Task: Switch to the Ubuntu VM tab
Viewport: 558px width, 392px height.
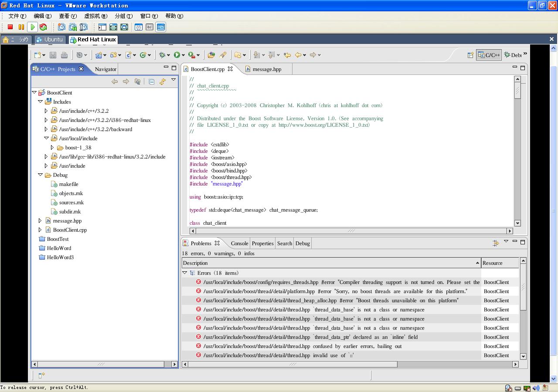Action: click(50, 39)
